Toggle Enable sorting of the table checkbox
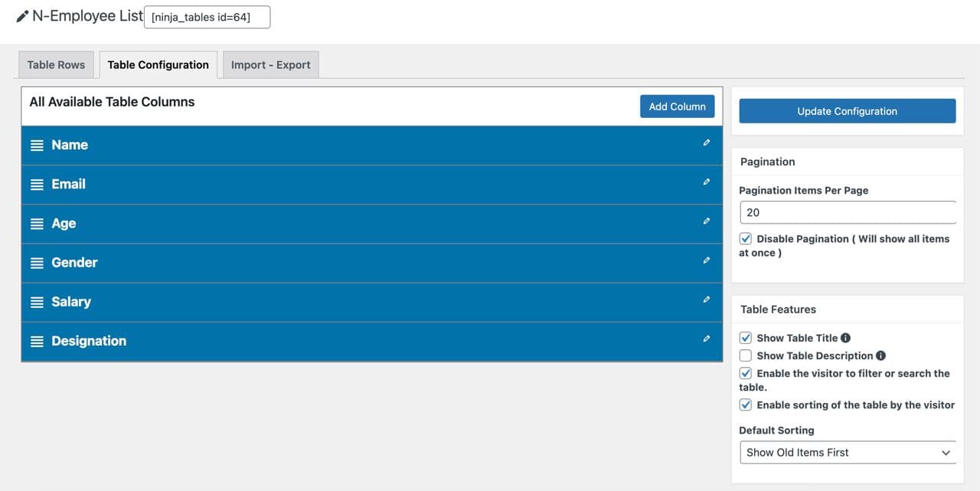980x491 pixels. point(746,404)
